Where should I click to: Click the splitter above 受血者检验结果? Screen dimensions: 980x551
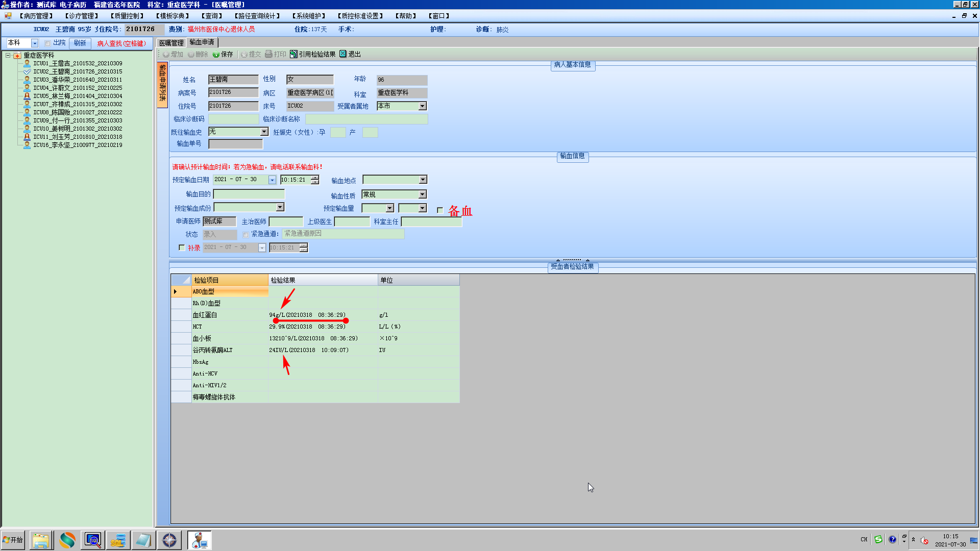tap(572, 260)
